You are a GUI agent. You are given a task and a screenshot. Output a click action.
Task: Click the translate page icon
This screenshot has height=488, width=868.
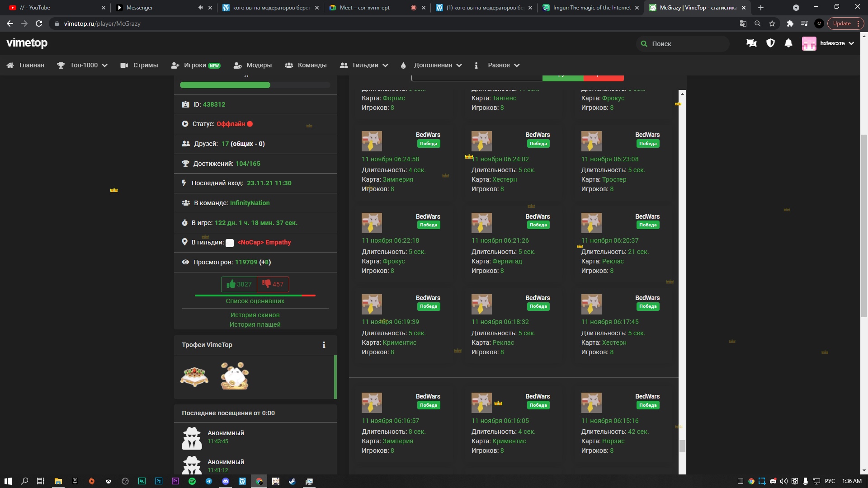[743, 23]
